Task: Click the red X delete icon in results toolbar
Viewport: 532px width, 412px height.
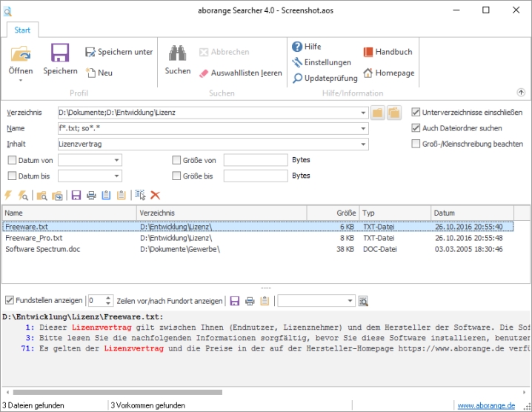Action: pyautogui.click(x=156, y=195)
